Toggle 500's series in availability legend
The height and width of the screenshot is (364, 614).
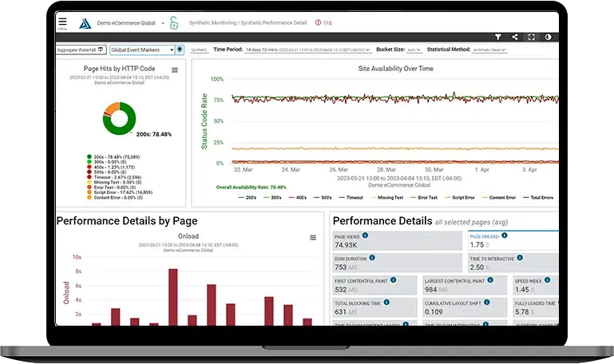(323, 198)
